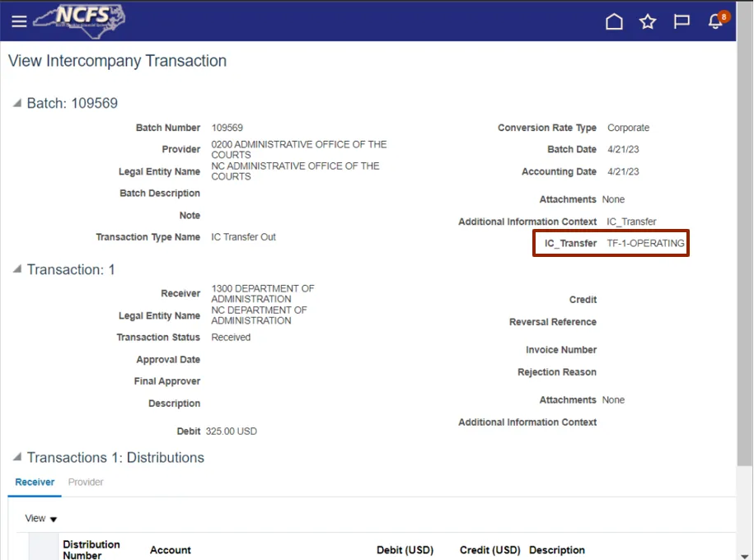This screenshot has width=754, height=560.
Task: Open the View dropdown menu
Action: pos(41,519)
